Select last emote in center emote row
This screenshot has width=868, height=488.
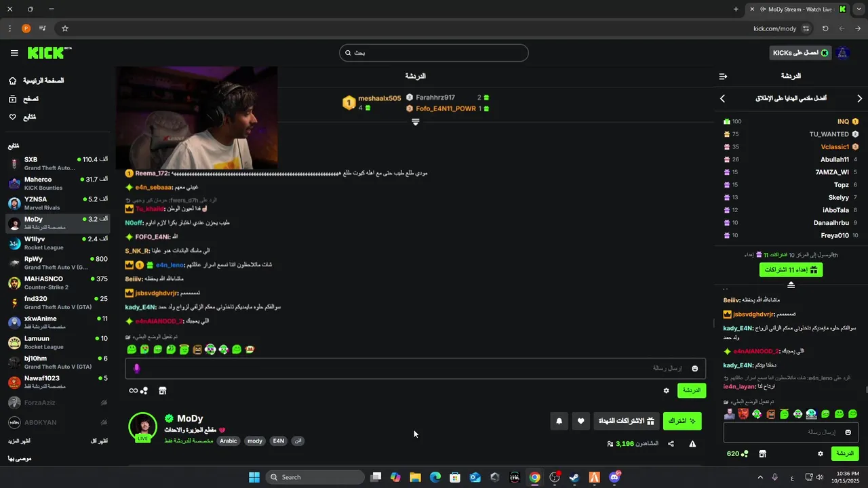click(x=250, y=350)
